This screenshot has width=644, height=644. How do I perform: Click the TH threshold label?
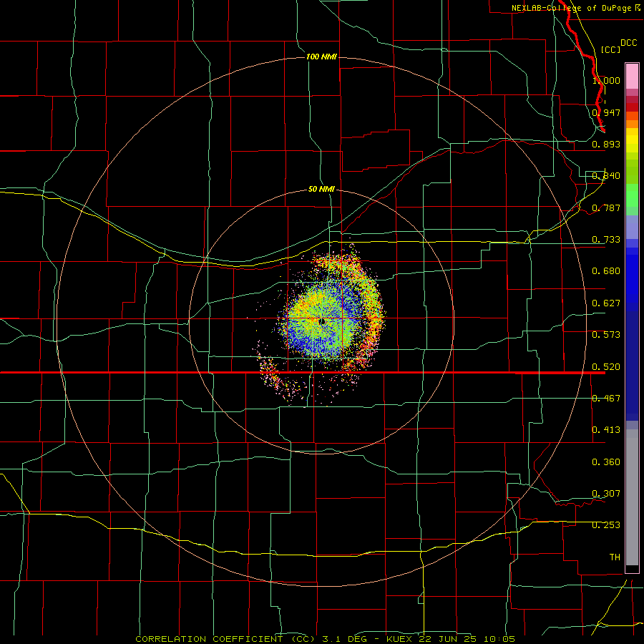pyautogui.click(x=615, y=557)
